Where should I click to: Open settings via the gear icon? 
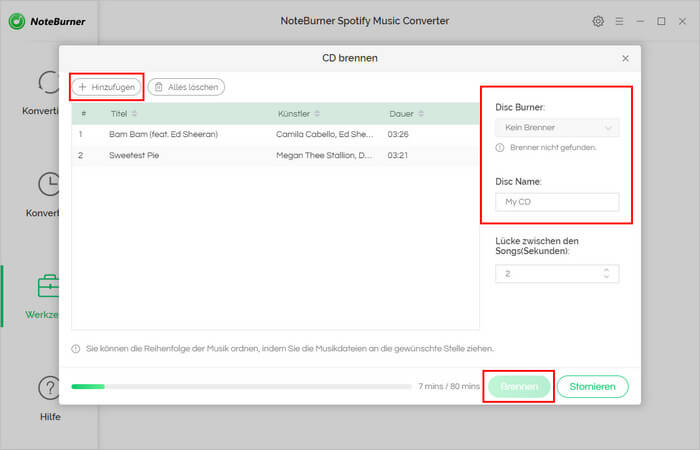point(598,21)
